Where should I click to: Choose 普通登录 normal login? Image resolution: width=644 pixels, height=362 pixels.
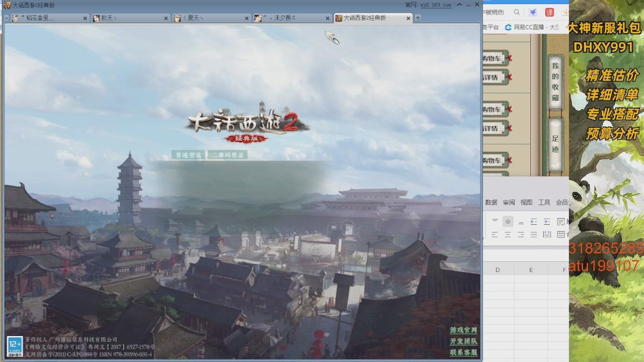(189, 155)
